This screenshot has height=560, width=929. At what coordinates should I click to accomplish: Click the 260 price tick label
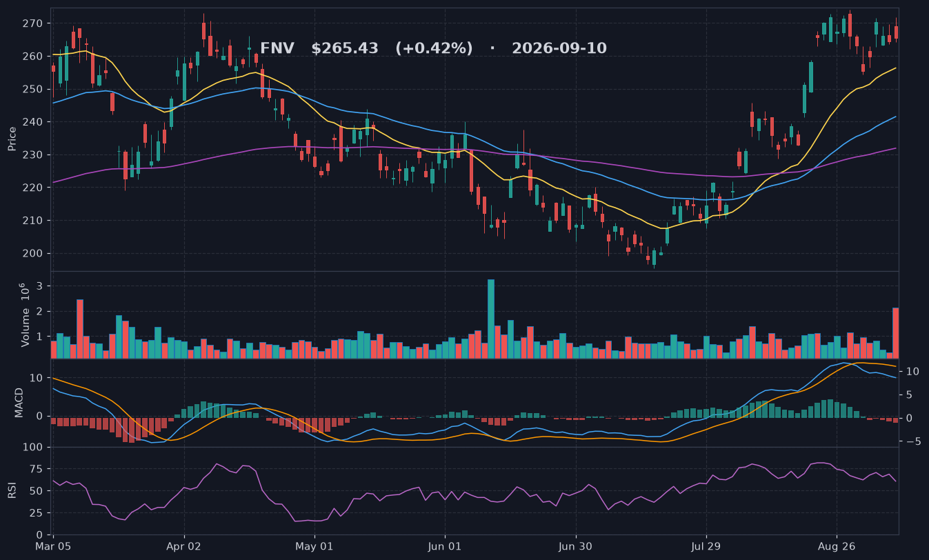[34, 56]
